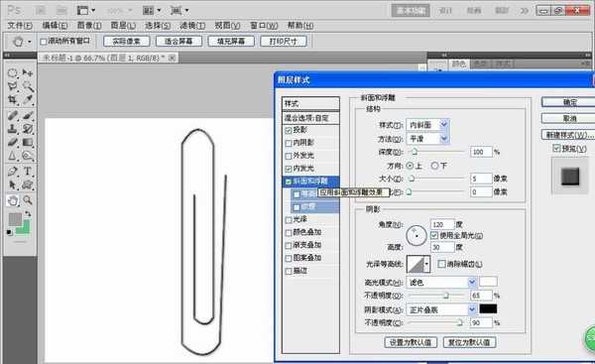
Task: Uncheck the 内发光 style checkbox
Action: (289, 169)
